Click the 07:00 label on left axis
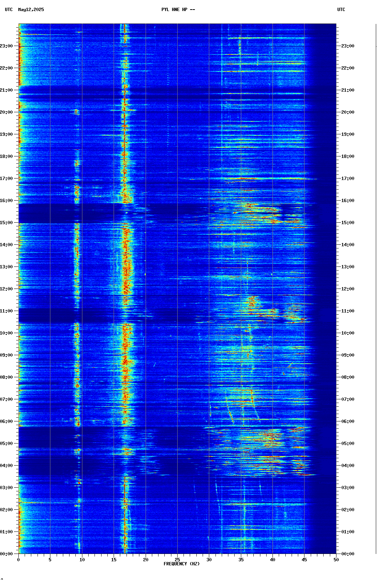 click(x=6, y=399)
